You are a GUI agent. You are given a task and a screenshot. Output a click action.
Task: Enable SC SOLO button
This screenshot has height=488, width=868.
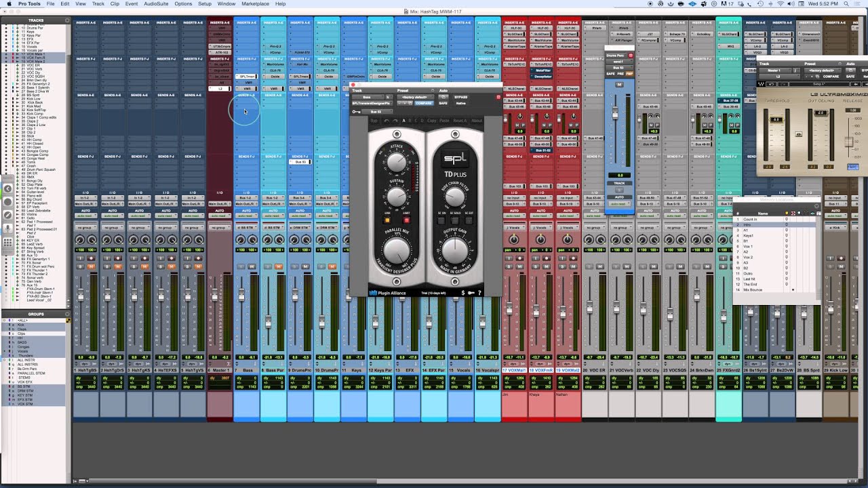454,220
